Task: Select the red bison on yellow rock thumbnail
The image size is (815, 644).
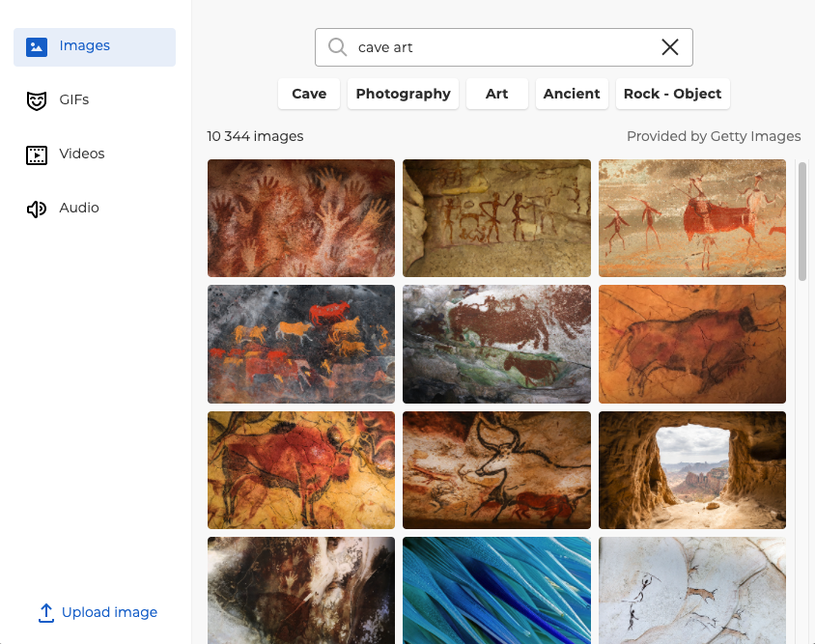Action: [x=301, y=470]
